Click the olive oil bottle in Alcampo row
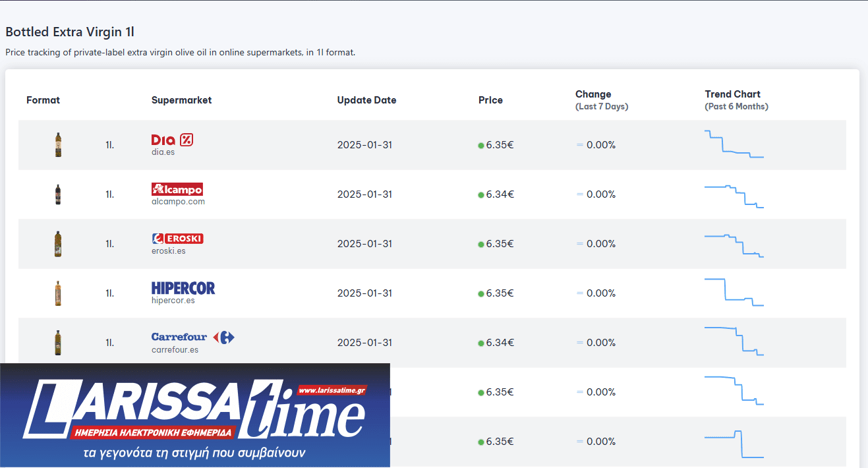Screen dimensions: 868x468 [59, 194]
